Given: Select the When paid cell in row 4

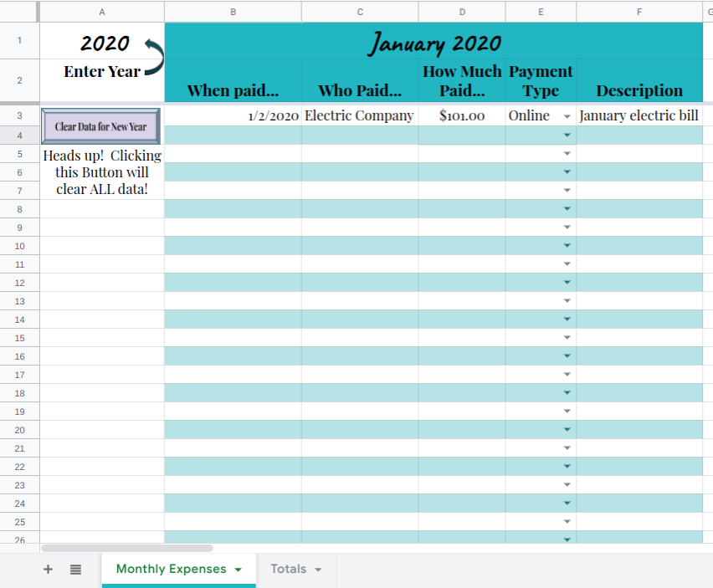Looking at the screenshot, I should 233,135.
